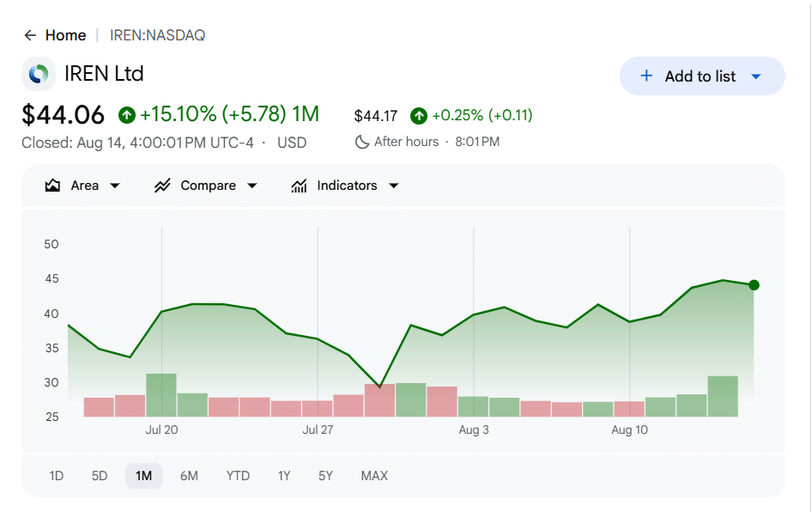Click the IREN:NASDAQ ticker text
This screenshot has height=512, width=812.
point(157,35)
